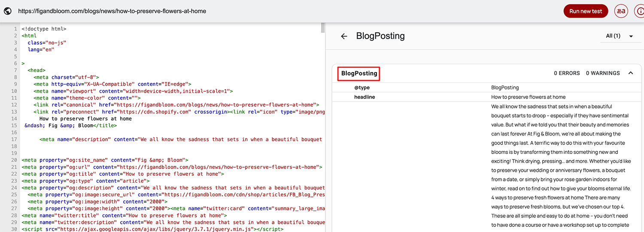Image resolution: width=644 pixels, height=232 pixels.
Task: Click the BlogPosting page heading
Action: coord(380,36)
